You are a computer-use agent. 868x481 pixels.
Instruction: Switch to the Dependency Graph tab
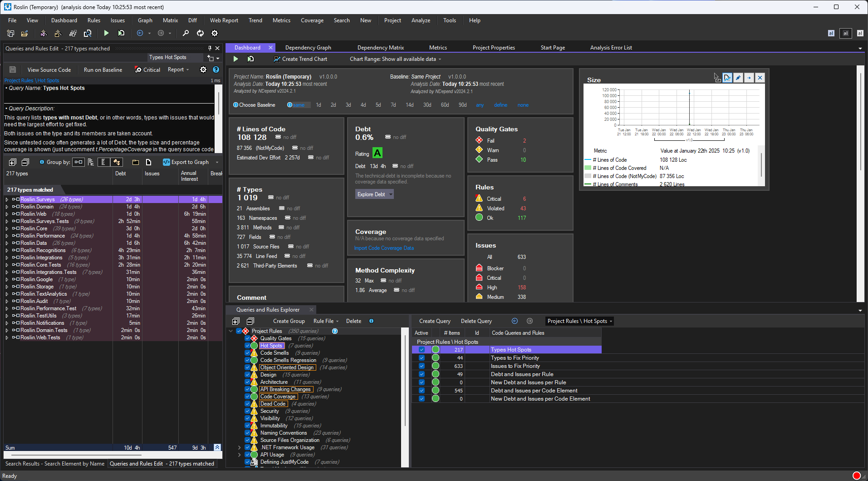click(x=308, y=47)
